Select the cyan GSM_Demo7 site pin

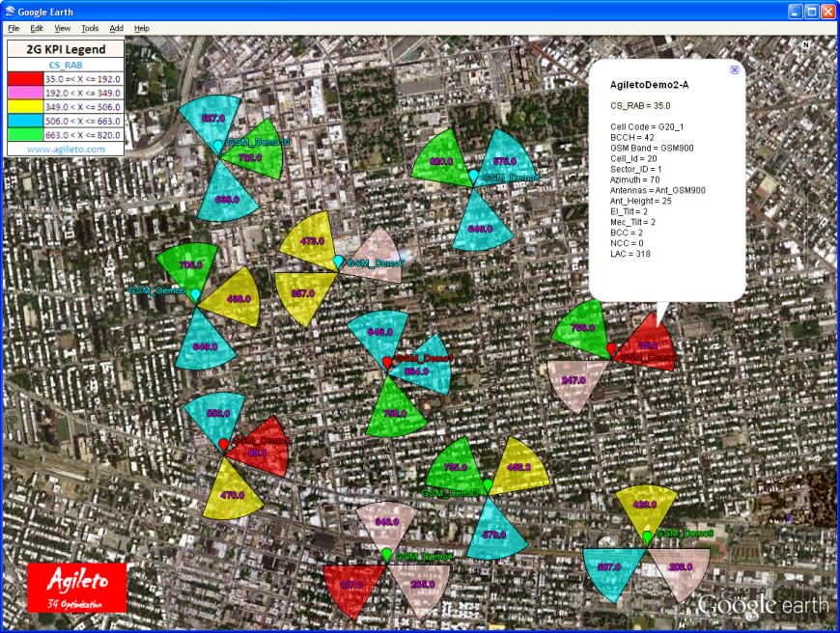click(x=338, y=261)
